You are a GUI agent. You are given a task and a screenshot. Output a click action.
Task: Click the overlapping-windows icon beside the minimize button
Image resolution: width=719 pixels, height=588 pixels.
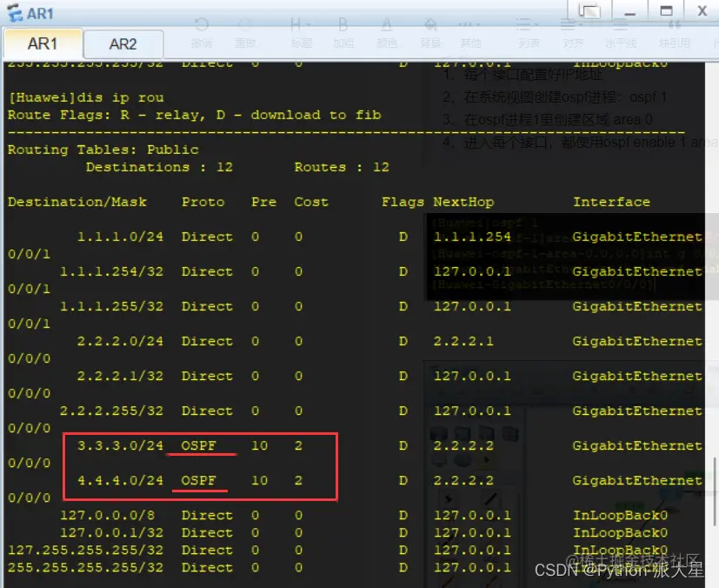click(x=589, y=10)
